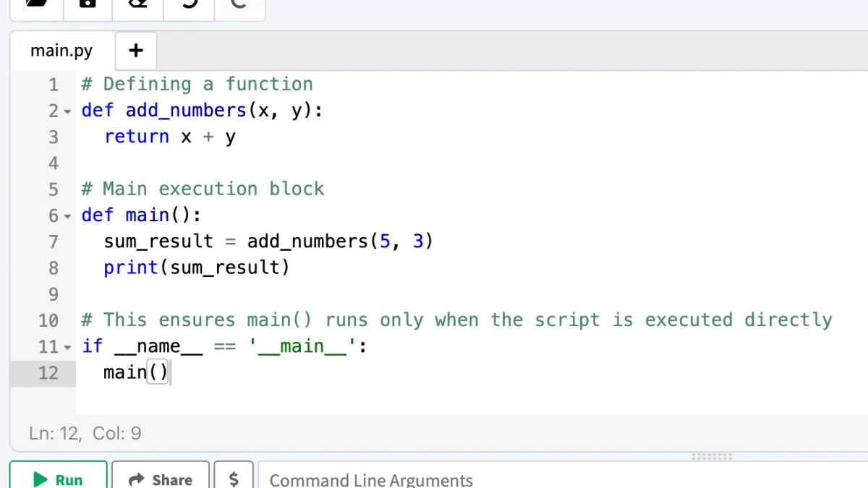The height and width of the screenshot is (488, 868).
Task: Click the dotted resize grip below the editor
Action: tap(712, 456)
